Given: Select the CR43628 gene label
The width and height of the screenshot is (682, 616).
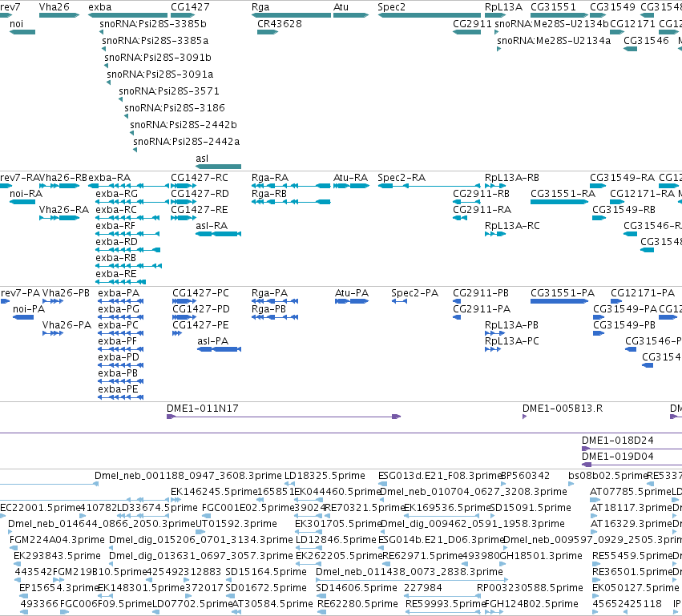Looking at the screenshot, I should tap(280, 24).
